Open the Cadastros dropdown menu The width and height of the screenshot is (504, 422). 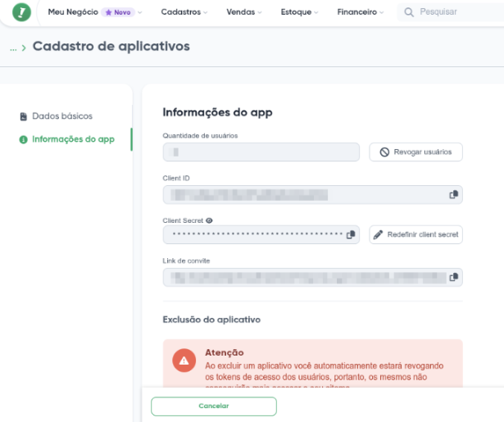tap(184, 13)
